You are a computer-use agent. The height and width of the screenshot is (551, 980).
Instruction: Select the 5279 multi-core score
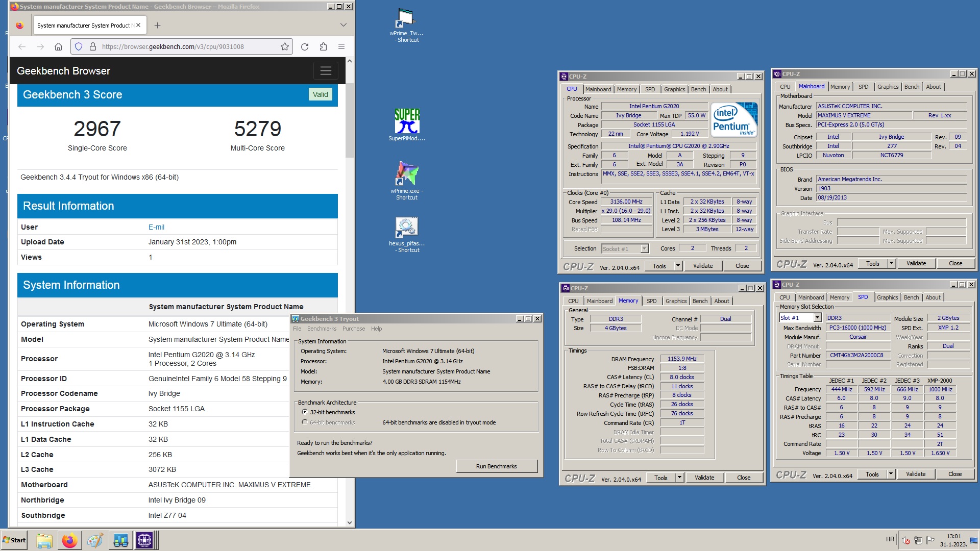tap(258, 129)
